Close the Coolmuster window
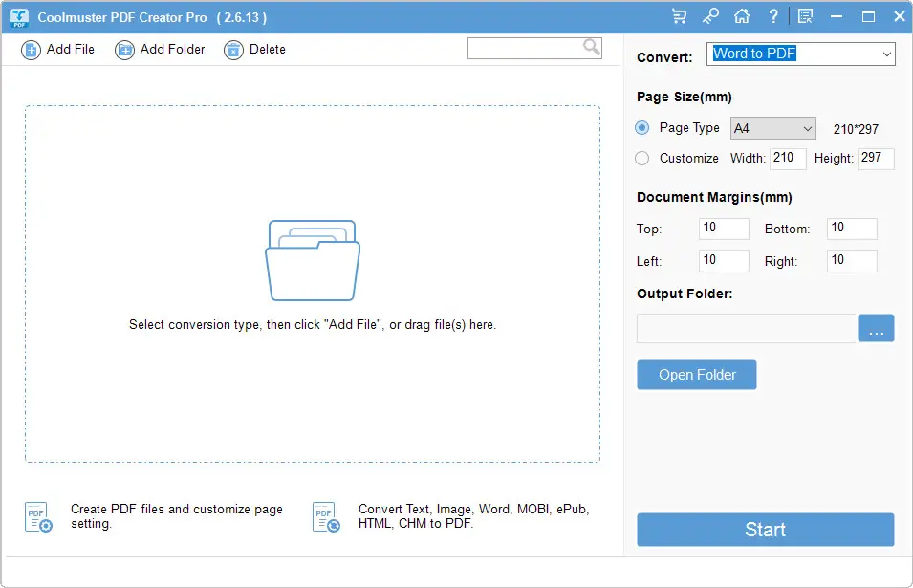Viewport: 913px width, 588px height. coord(900,16)
